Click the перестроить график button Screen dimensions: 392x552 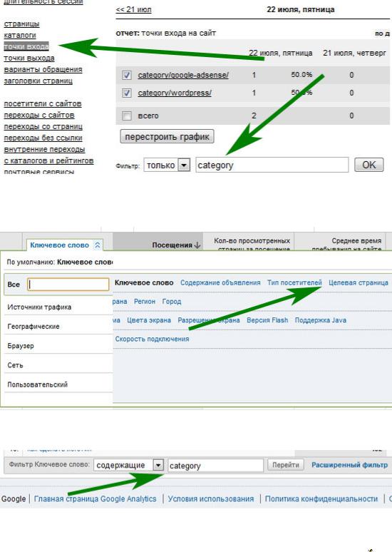(x=167, y=136)
